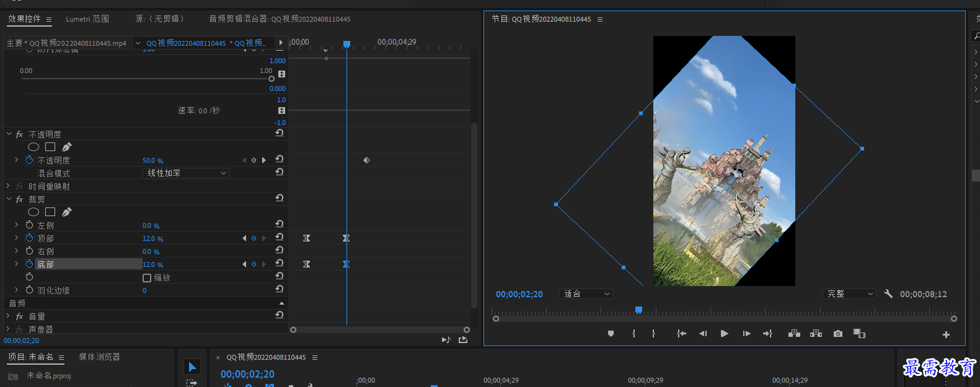The height and width of the screenshot is (387, 980).
Task: Expand the 时间重映射 effect
Action: click(8, 186)
